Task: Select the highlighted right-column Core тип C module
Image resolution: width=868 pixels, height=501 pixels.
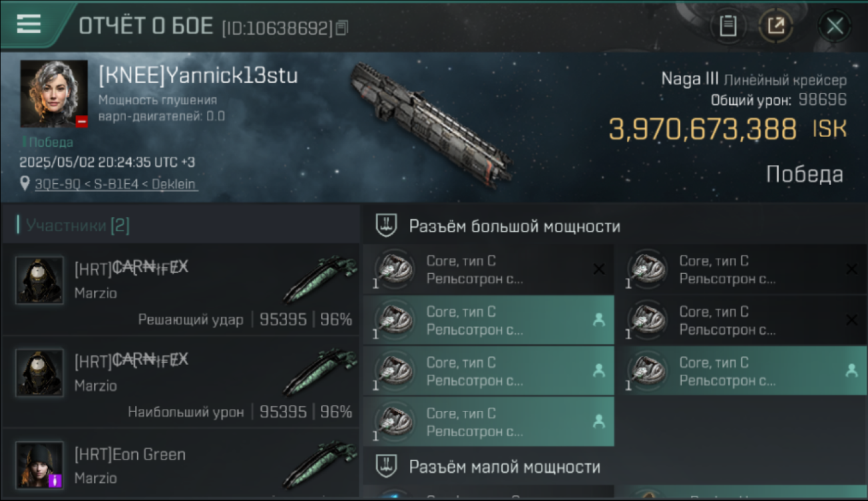Action: (741, 371)
